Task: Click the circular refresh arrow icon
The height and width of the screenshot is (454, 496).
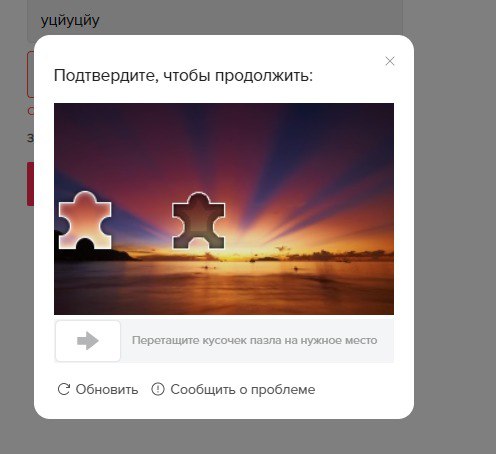Action: click(x=64, y=389)
